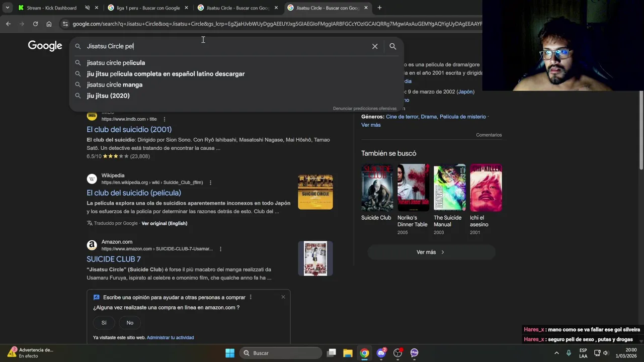
Task: Open Suicide Circle thumbnail beside Wikipedia result
Action: coord(315,192)
